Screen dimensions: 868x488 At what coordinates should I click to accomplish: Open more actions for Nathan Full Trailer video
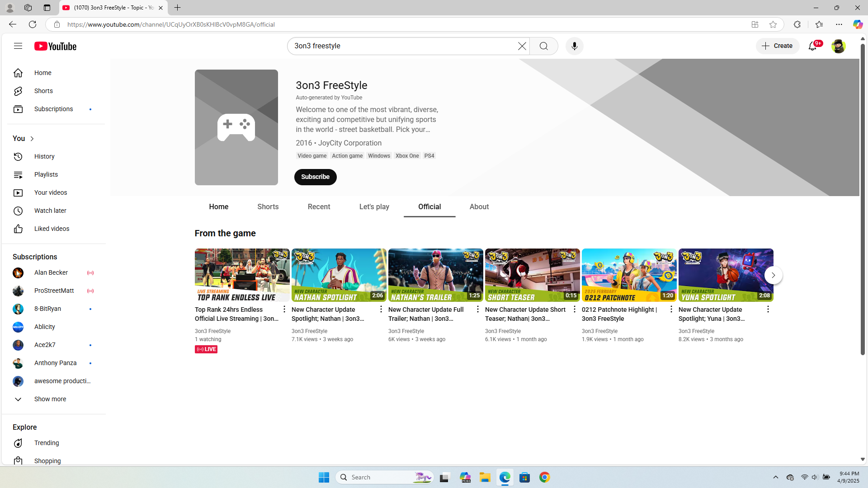478,309
